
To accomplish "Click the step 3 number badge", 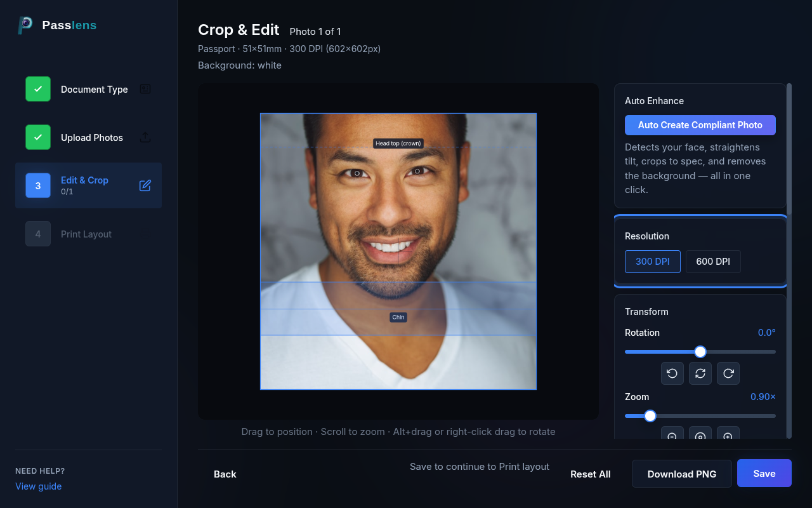I will tap(38, 185).
